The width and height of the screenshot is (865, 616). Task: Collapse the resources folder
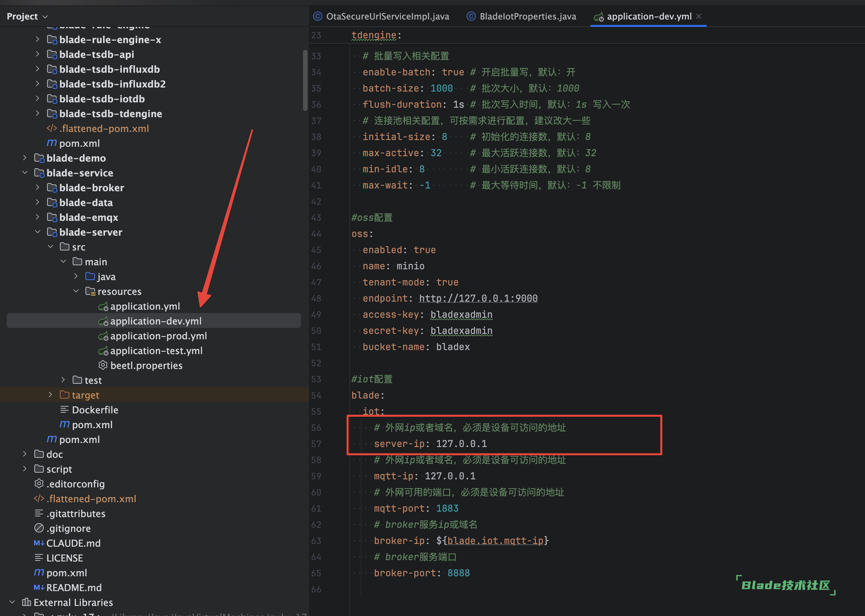(x=76, y=291)
